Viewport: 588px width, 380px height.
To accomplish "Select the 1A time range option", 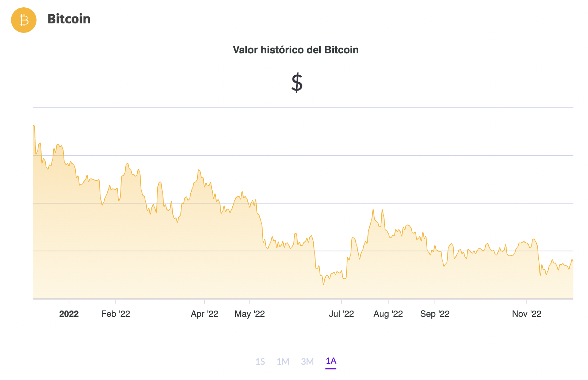I will [330, 361].
